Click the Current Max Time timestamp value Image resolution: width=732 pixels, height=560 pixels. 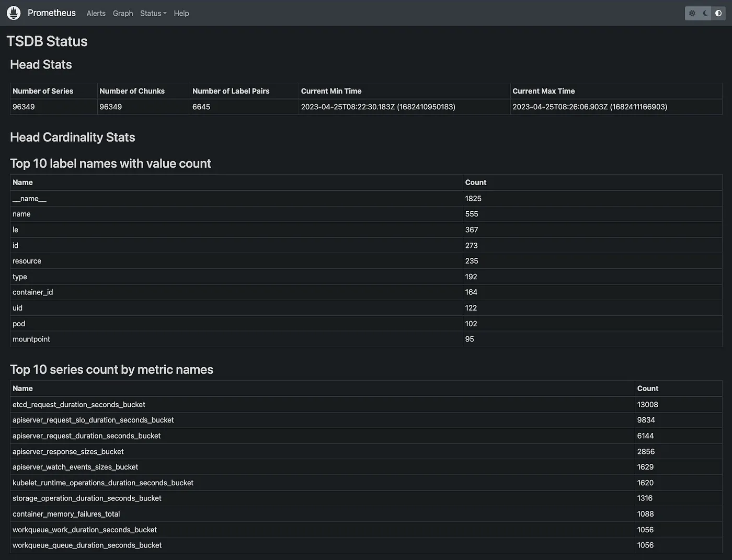pos(590,107)
